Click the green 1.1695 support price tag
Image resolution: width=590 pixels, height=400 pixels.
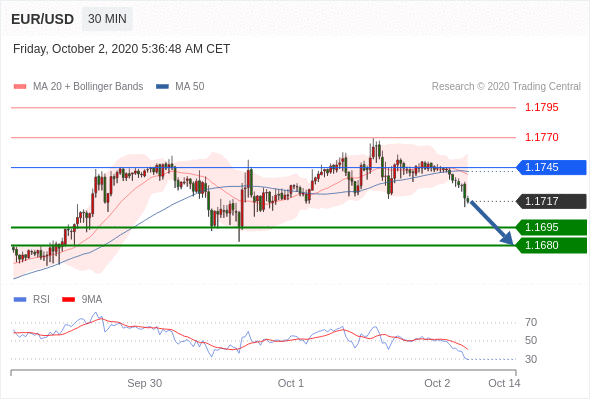551,227
